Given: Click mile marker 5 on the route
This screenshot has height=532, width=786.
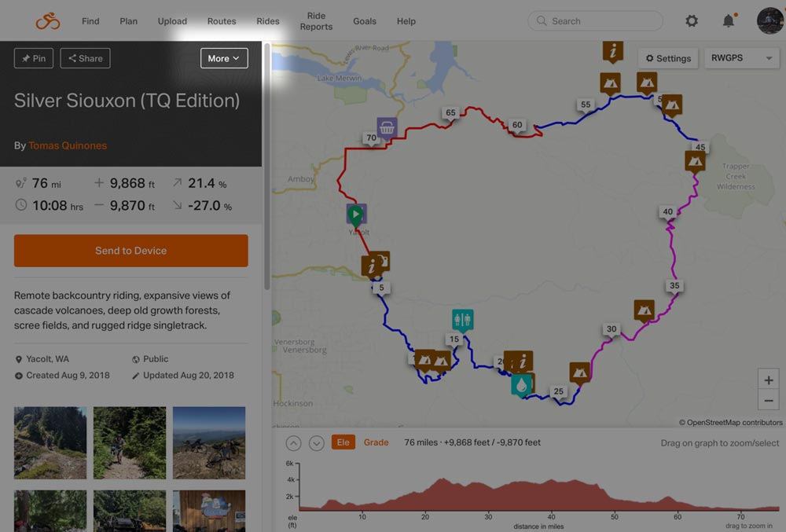Looking at the screenshot, I should (x=381, y=288).
